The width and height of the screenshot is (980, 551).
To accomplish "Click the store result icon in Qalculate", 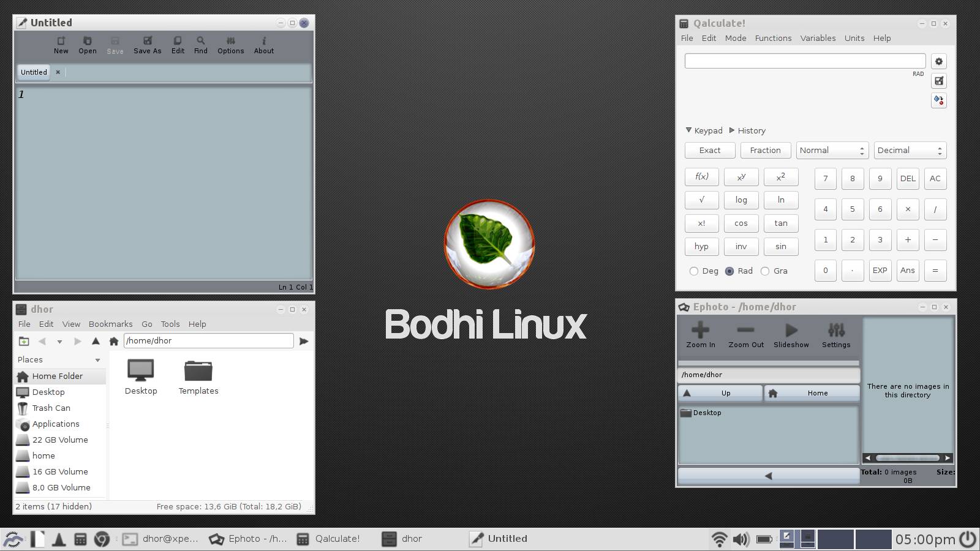I will pos(939,81).
